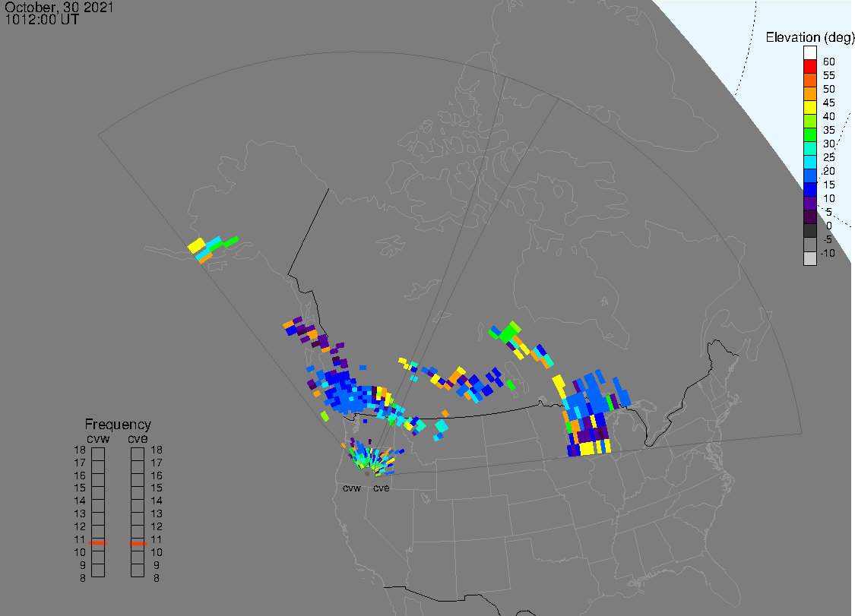Click the 'cvw' radar station label on map
Viewport: 855px width, 616px height.
tap(352, 488)
